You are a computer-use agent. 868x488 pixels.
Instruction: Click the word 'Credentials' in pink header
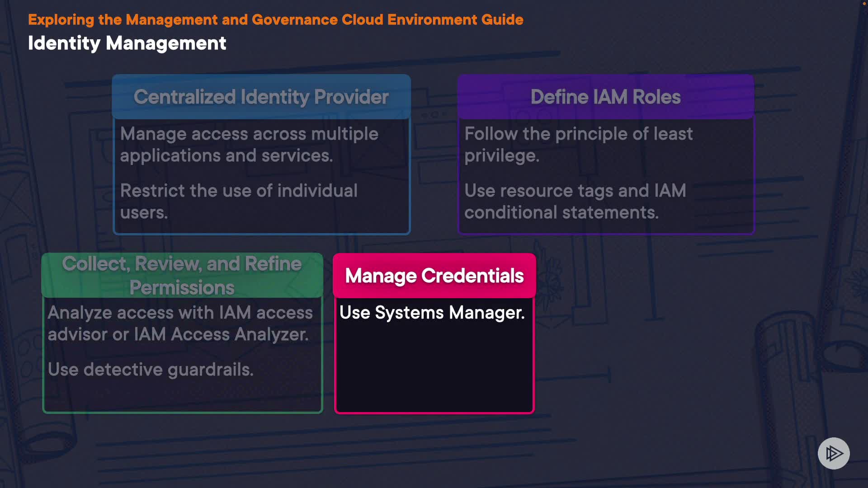pyautogui.click(x=472, y=276)
